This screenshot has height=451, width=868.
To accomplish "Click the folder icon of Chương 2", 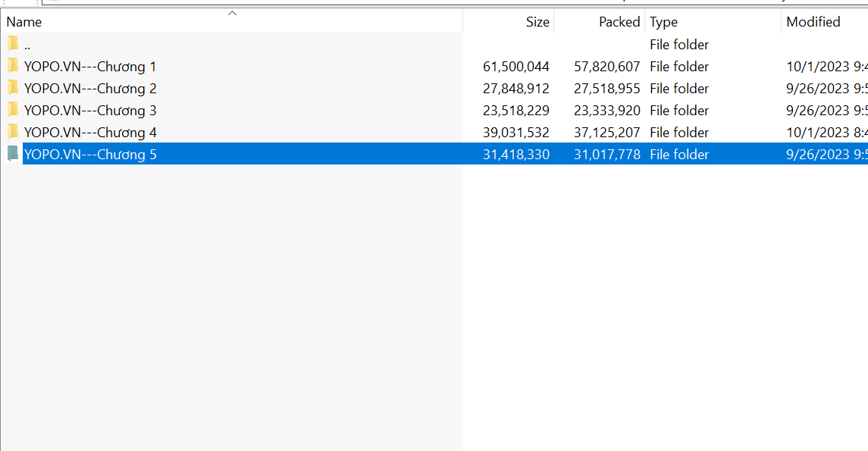I will pos(12,88).
